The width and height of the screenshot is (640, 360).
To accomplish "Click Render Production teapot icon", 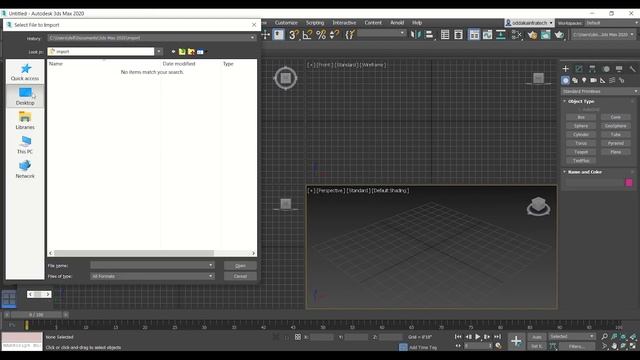I will pos(559,35).
